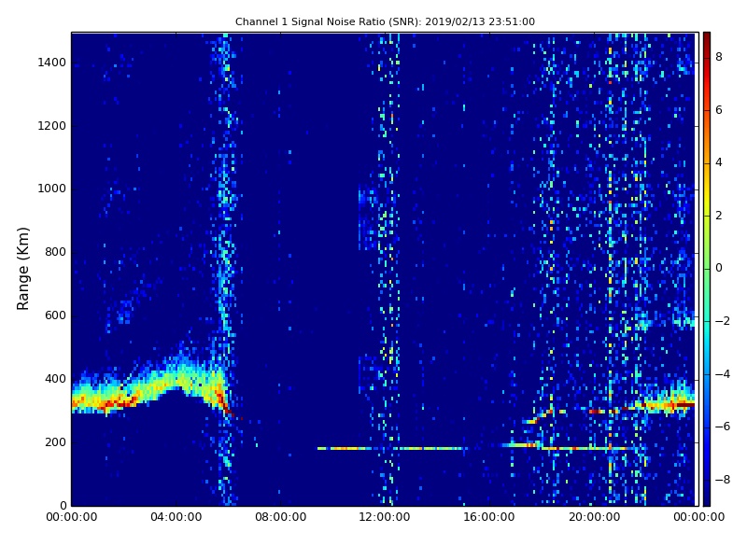The image size is (747, 560).
Task: Click the 'Range (Km)' y-axis label
Action: coord(22,269)
